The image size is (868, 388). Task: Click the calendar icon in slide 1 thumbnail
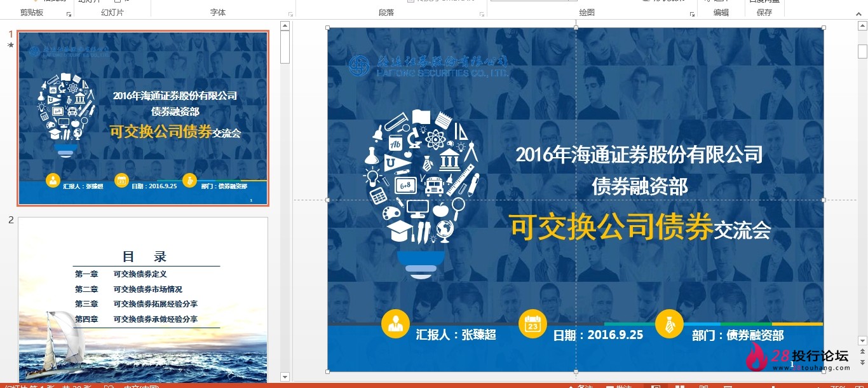point(121,181)
